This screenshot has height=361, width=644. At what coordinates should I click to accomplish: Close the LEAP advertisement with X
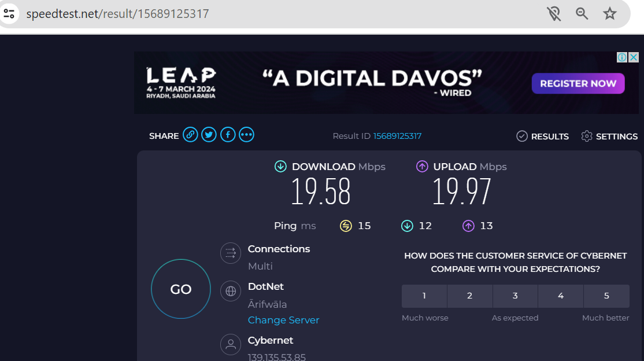[x=634, y=57]
